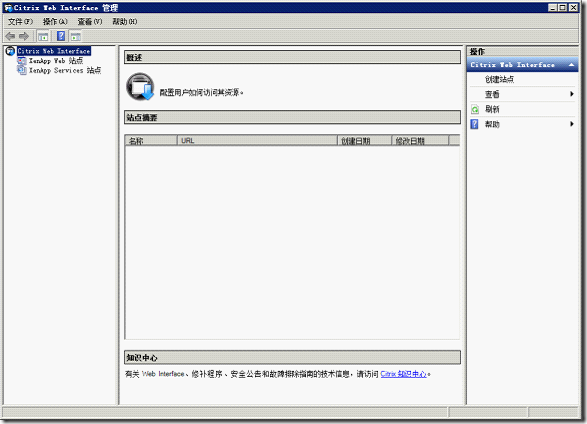
Task: Open the Citrix 知识中心 link
Action: click(404, 374)
